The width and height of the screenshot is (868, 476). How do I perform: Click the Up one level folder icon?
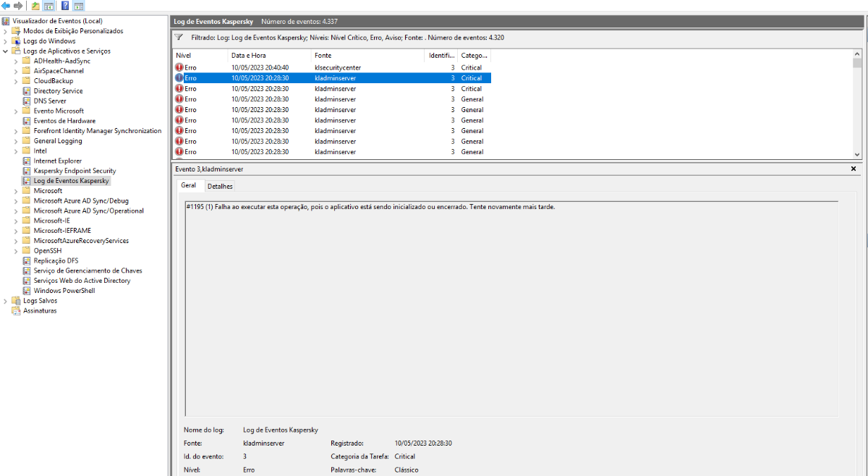coord(35,6)
